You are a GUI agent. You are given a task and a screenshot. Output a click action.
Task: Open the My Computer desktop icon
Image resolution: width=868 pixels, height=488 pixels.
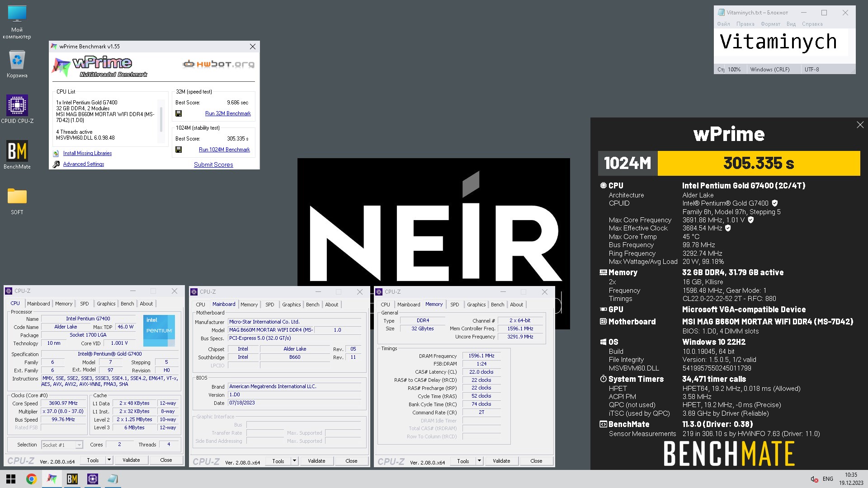[17, 22]
